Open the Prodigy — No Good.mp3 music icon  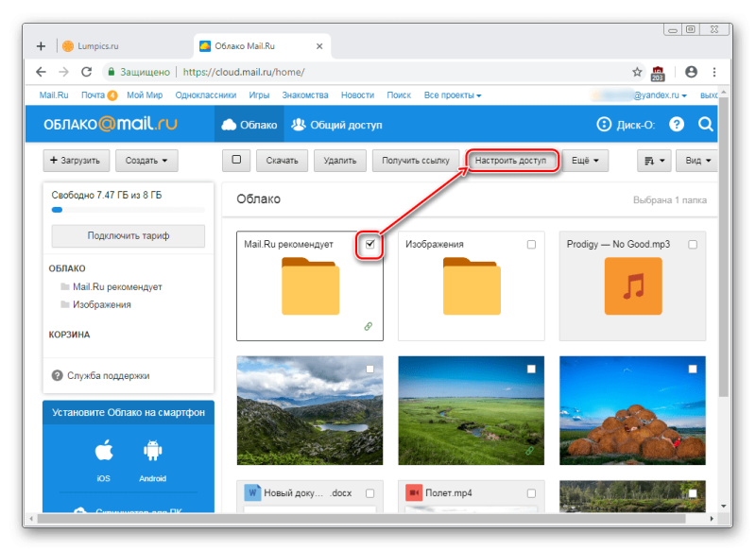(x=633, y=285)
